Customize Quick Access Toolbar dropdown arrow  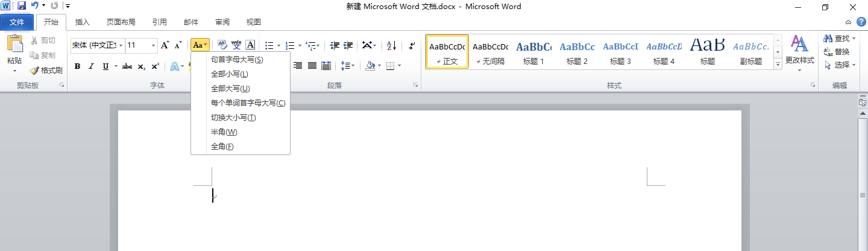tap(67, 6)
